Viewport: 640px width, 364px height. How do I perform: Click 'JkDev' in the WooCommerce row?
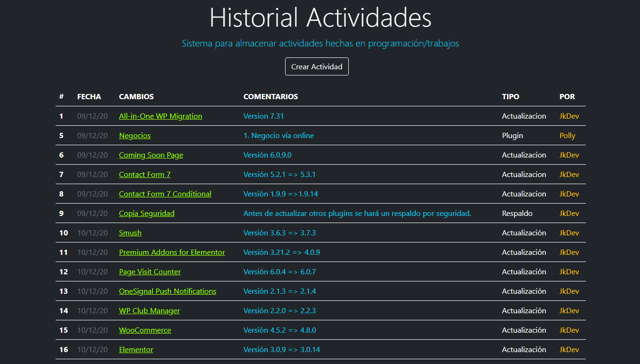[x=569, y=330]
